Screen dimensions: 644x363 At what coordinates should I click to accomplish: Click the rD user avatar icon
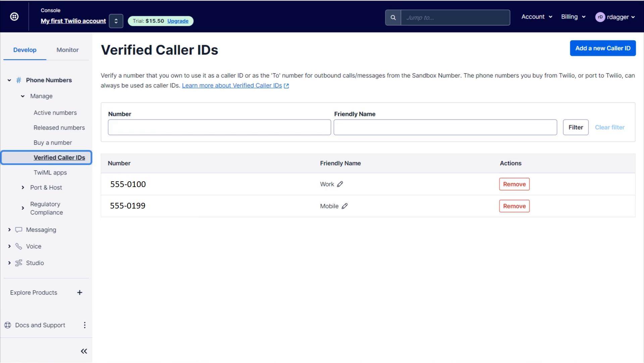(x=600, y=17)
